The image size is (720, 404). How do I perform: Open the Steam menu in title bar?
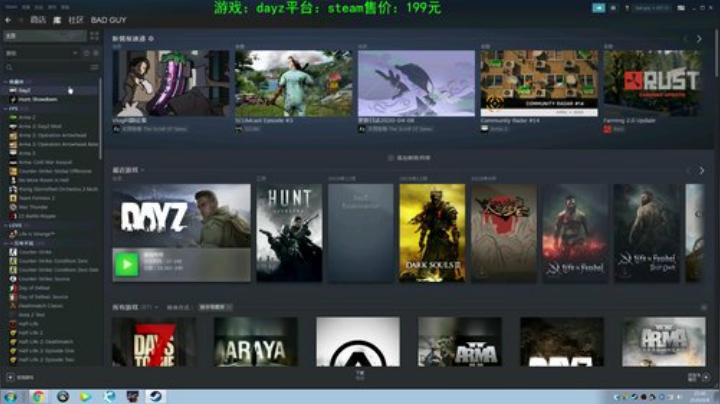[x=11, y=7]
